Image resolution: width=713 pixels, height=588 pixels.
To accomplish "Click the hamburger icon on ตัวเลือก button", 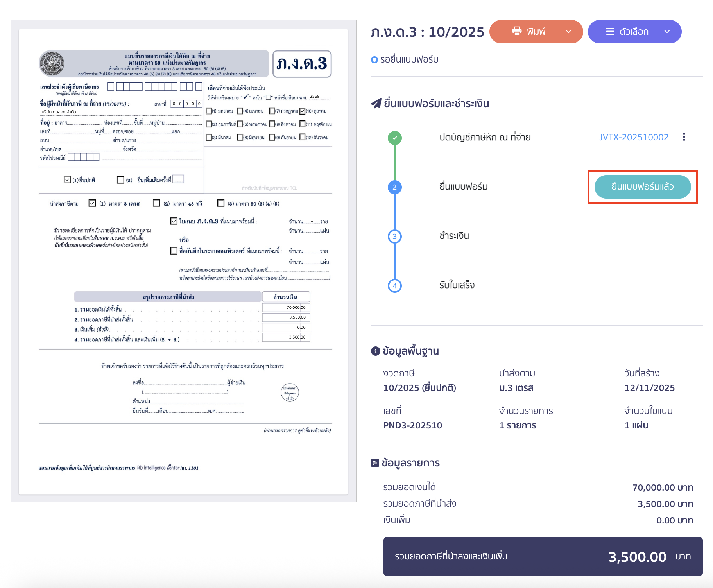I will tap(610, 32).
